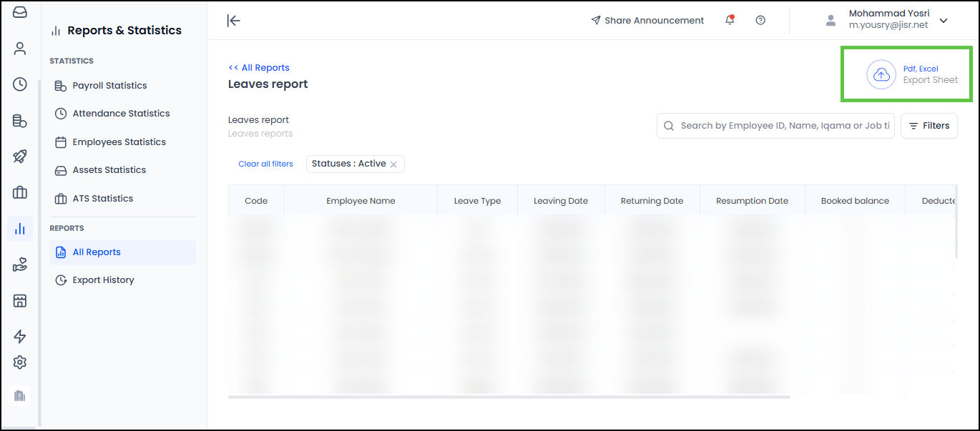Open the briefcase recruitment icon in the sidebar
Screen dimensions: 980x431
(19, 192)
